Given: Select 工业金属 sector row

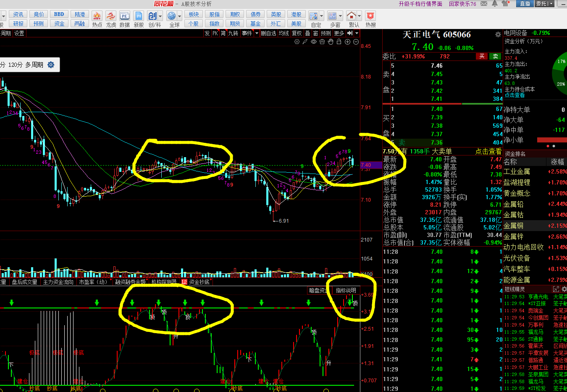Looking at the screenshot, I should coord(535,171).
